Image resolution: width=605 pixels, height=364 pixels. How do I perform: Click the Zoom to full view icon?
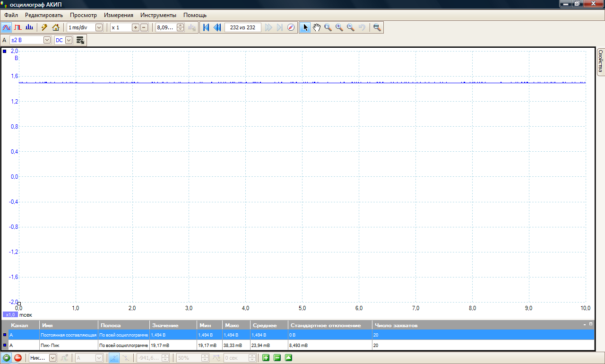coord(377,27)
